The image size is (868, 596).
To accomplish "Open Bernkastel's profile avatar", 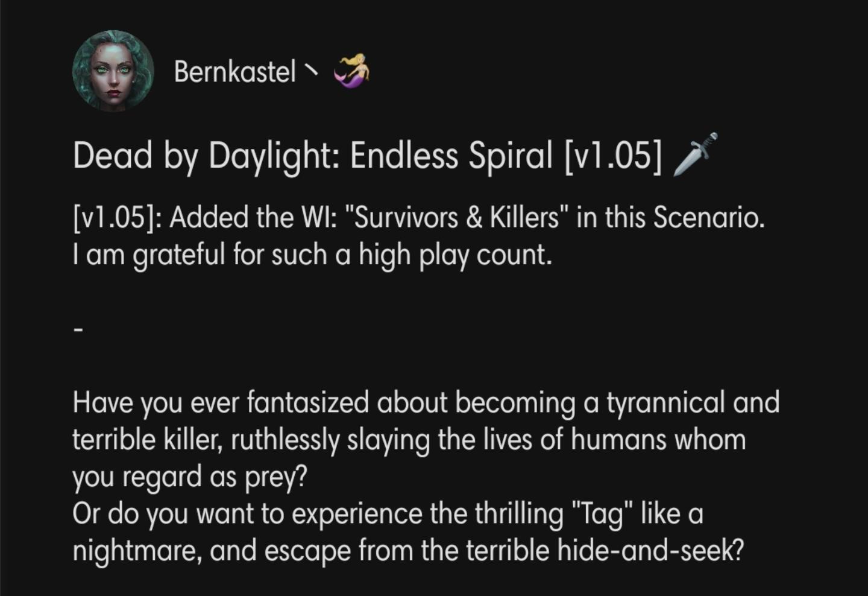I will [113, 71].
